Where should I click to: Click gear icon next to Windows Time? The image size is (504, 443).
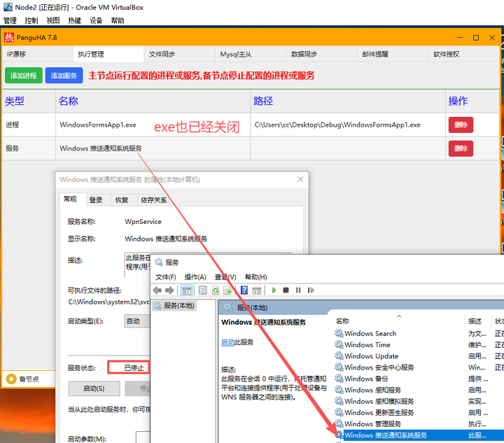[x=339, y=344]
